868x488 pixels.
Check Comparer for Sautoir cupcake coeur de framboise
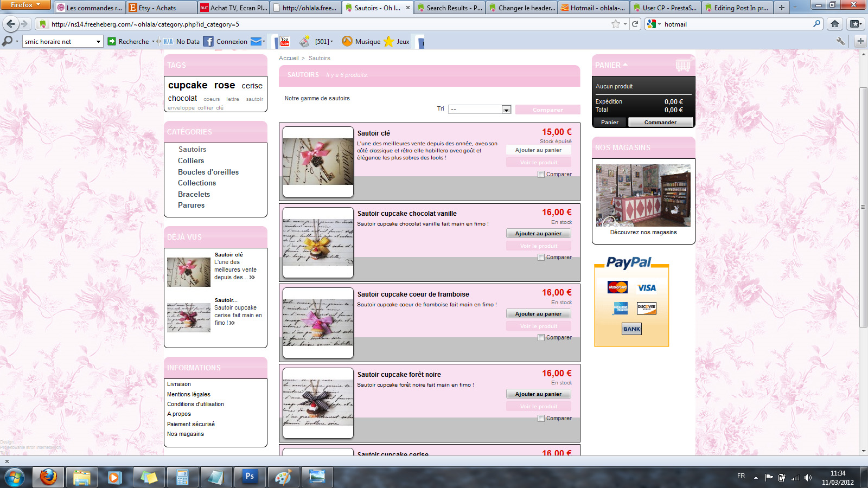541,338
